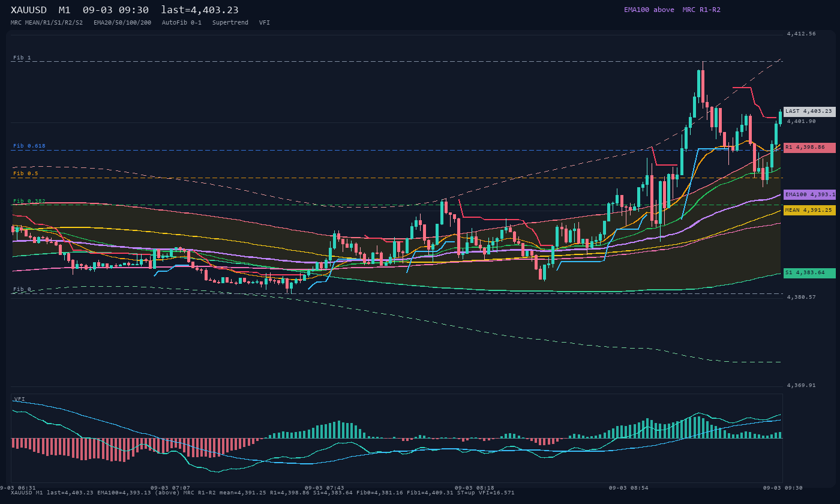Click the '09-03 07:07' time axis label

[x=170, y=488]
